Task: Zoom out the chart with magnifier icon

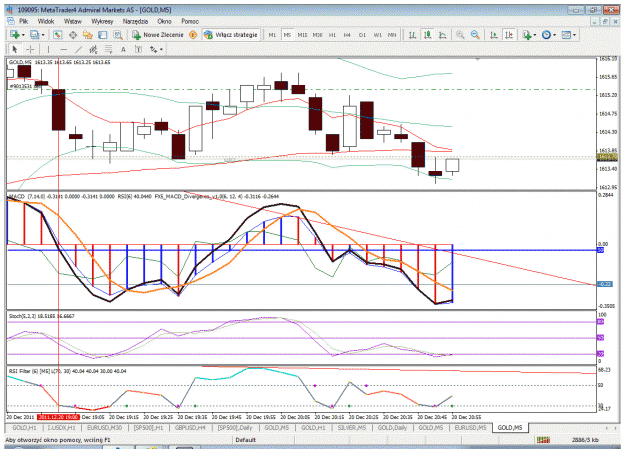Action: 475,35
